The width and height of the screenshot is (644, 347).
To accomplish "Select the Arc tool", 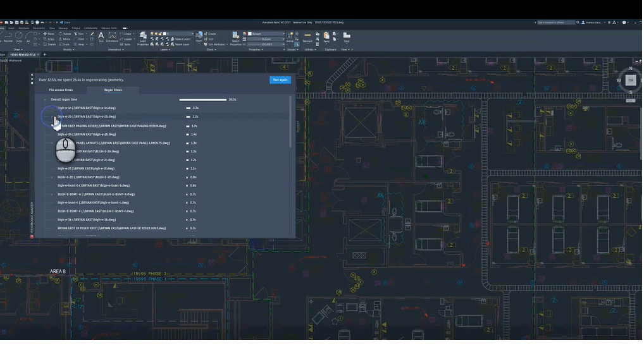I will [28, 37].
